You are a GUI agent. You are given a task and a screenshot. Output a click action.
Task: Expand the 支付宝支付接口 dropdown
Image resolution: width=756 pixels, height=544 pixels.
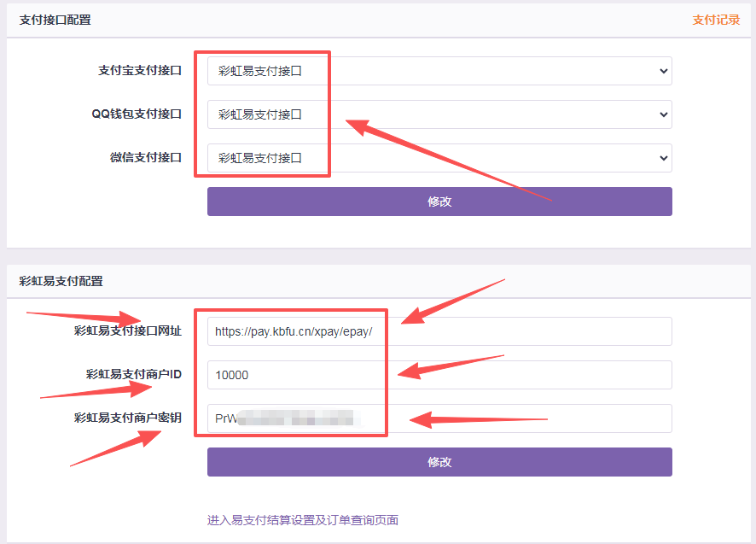click(439, 71)
